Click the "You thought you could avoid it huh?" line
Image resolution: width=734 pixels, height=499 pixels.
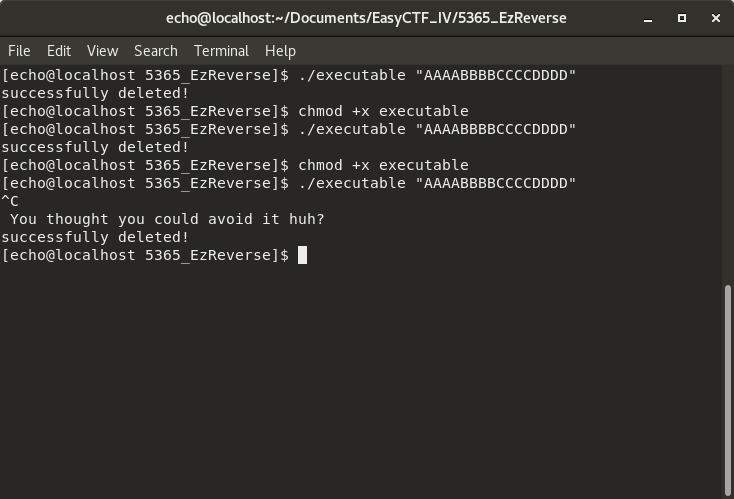[x=167, y=219]
